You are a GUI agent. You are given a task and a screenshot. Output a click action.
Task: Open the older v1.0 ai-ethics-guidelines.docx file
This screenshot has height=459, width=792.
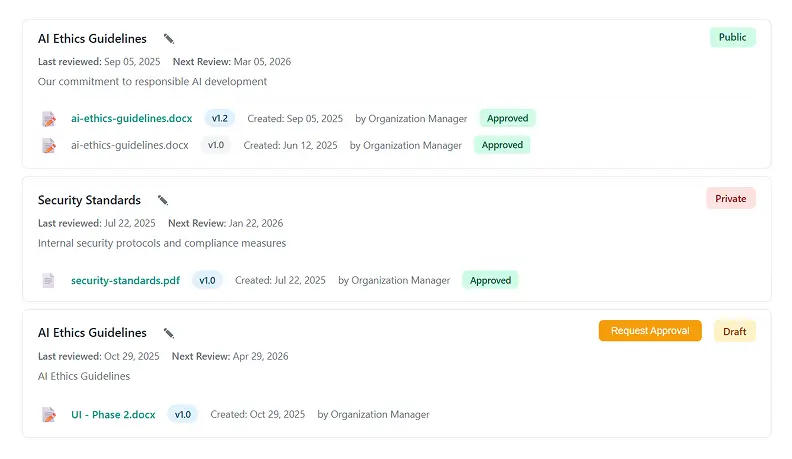pyautogui.click(x=129, y=146)
